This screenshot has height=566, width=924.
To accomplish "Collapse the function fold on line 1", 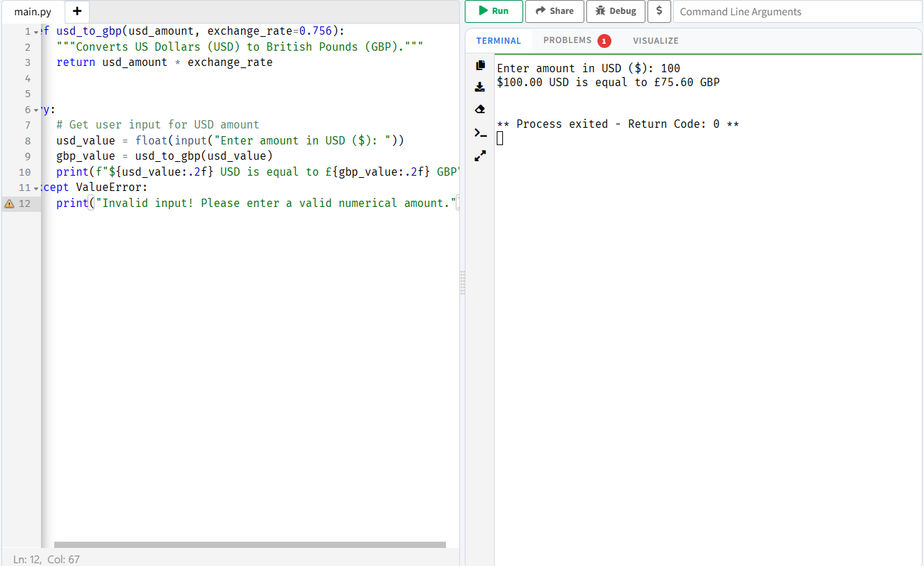I will click(36, 32).
